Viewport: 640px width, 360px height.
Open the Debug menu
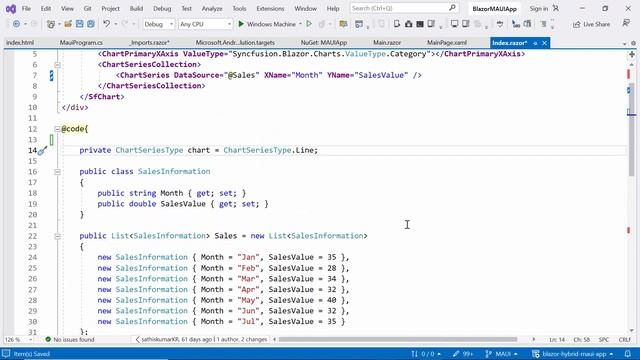[162, 8]
